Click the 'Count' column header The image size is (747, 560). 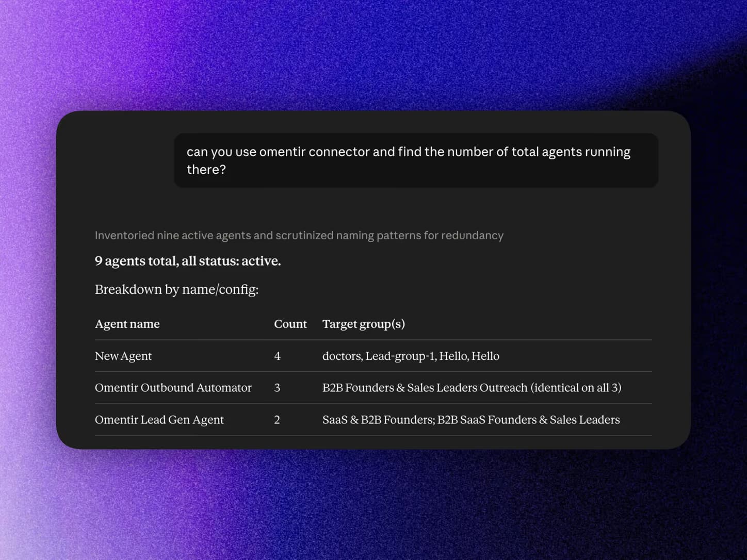[290, 324]
